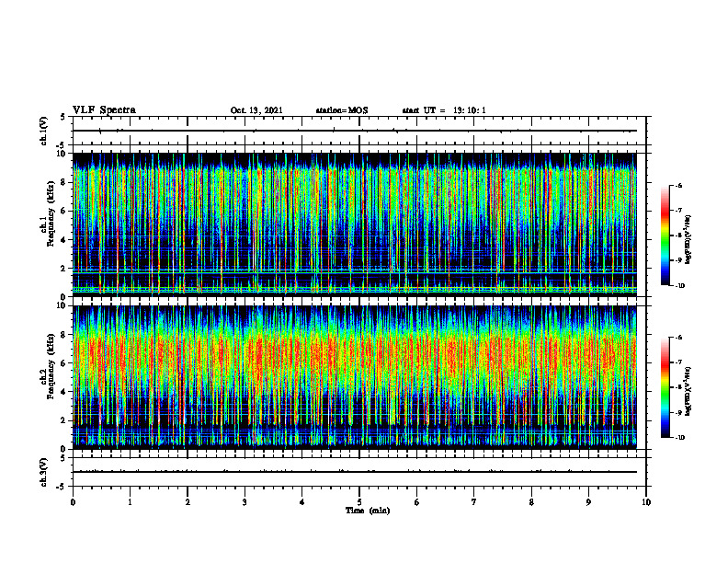728x563 pixels.
Task: Click the ch.3 voltage waveform strip
Action: [359, 472]
